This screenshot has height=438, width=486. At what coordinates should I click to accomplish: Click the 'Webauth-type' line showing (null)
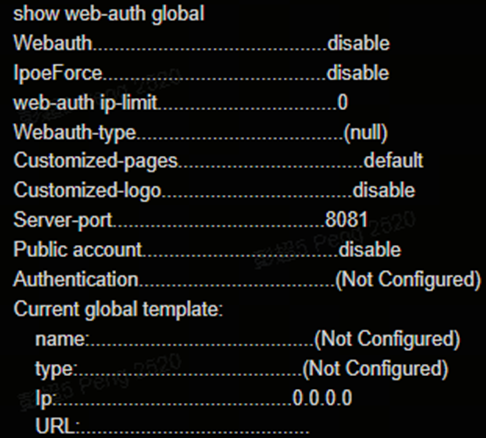click(200, 132)
